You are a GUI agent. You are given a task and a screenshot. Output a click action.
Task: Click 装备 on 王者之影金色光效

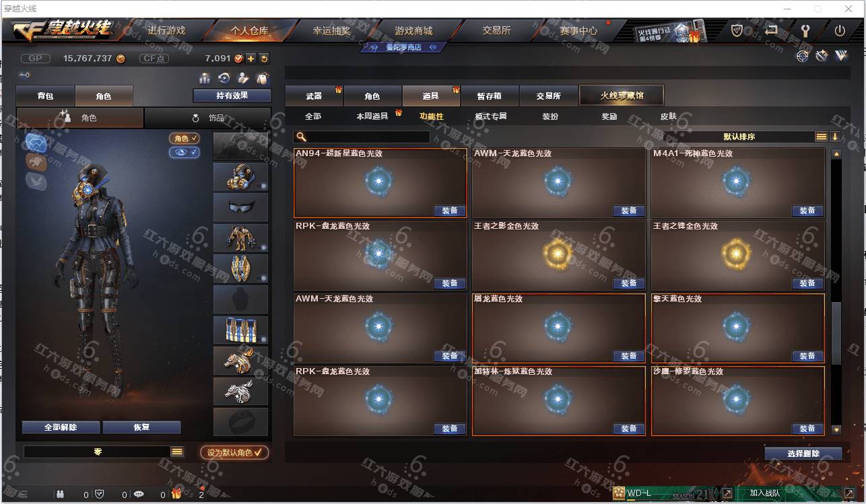pos(629,283)
